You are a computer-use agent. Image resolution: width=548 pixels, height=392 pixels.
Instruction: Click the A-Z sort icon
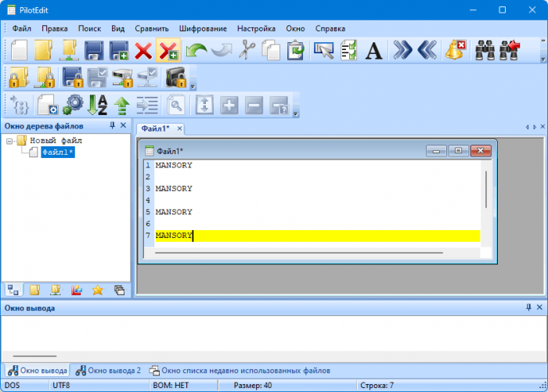point(97,105)
